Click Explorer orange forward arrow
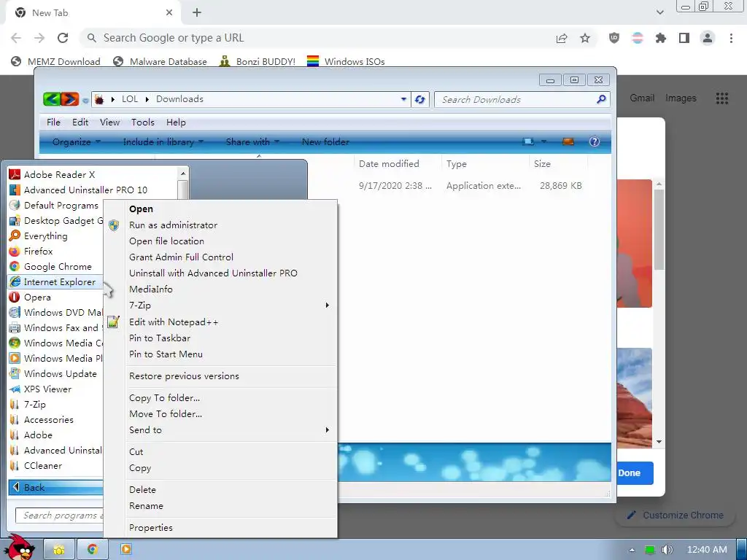Screen dimensions: 747x560 point(69,99)
